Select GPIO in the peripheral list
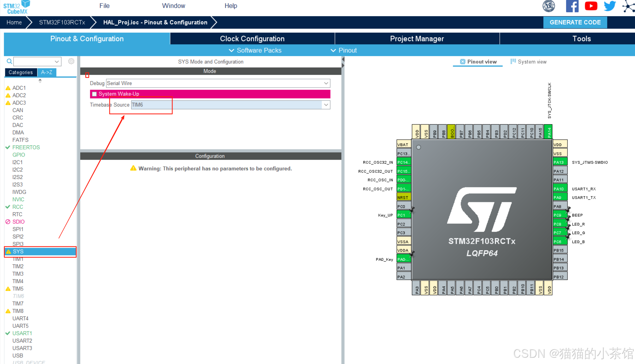The image size is (635, 364). (x=19, y=155)
